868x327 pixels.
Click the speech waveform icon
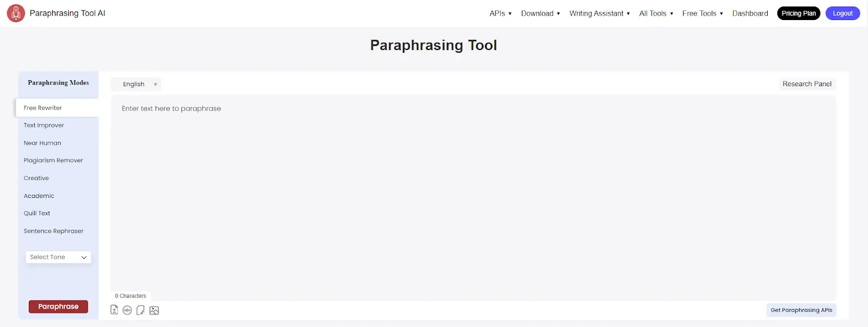pos(127,310)
